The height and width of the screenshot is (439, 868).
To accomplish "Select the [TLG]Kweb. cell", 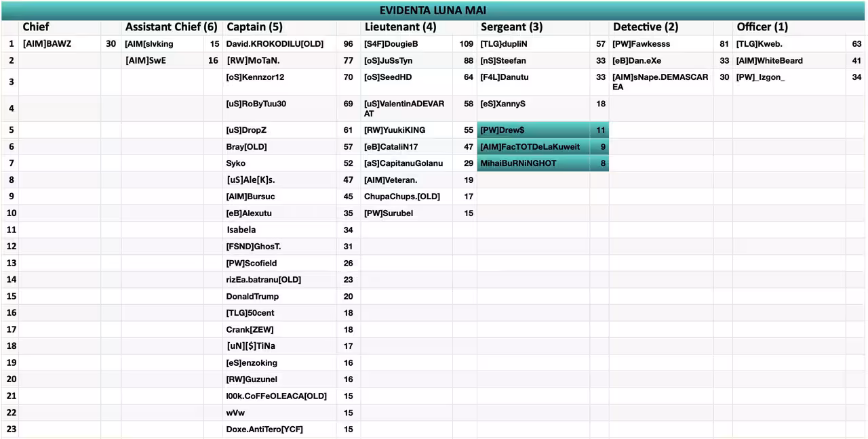I will [789, 44].
